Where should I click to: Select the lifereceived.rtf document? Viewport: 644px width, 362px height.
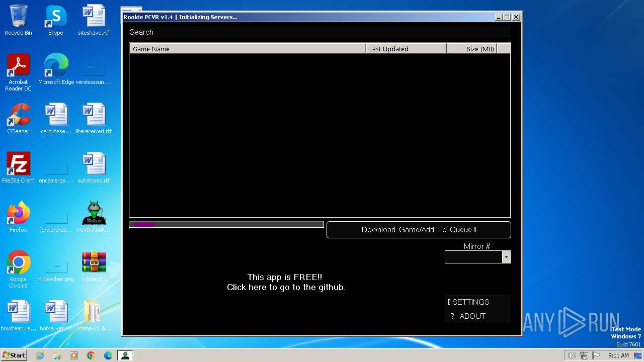tap(94, 119)
